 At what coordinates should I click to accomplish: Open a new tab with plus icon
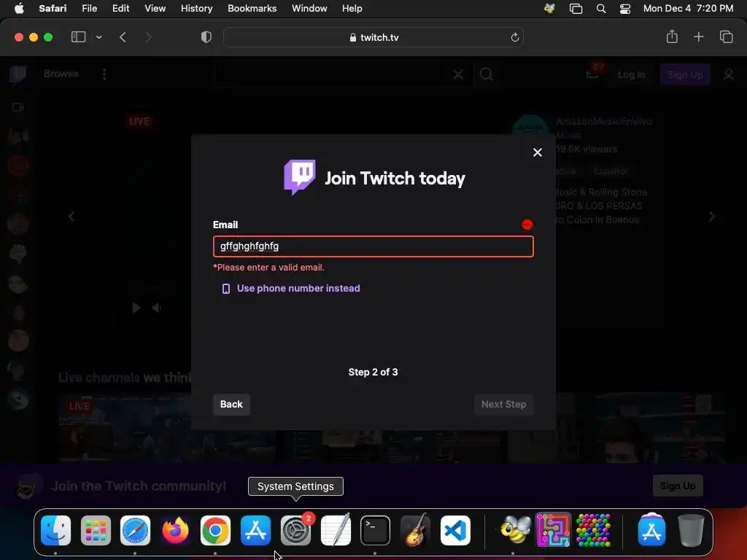pyautogui.click(x=698, y=36)
